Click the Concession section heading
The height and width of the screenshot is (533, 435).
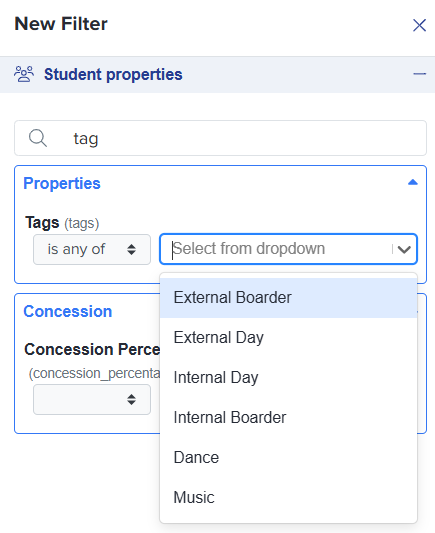(x=68, y=311)
